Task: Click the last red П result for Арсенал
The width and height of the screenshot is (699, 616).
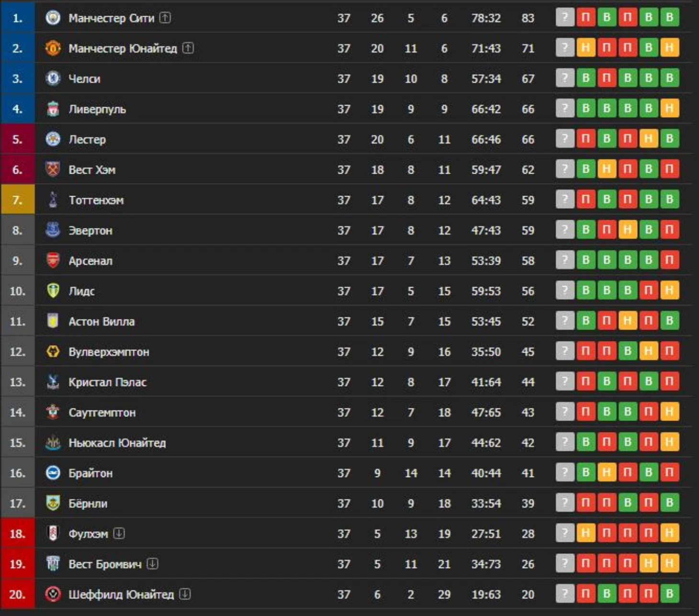Action: pos(670,260)
